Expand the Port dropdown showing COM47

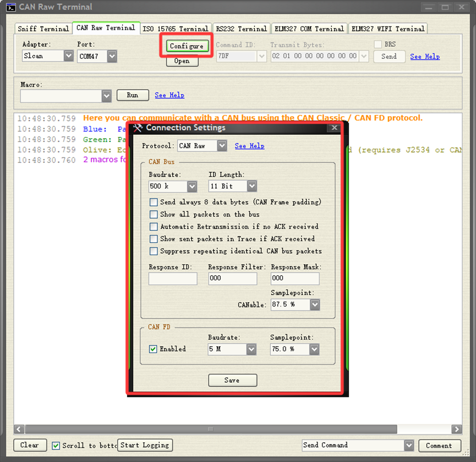click(112, 56)
